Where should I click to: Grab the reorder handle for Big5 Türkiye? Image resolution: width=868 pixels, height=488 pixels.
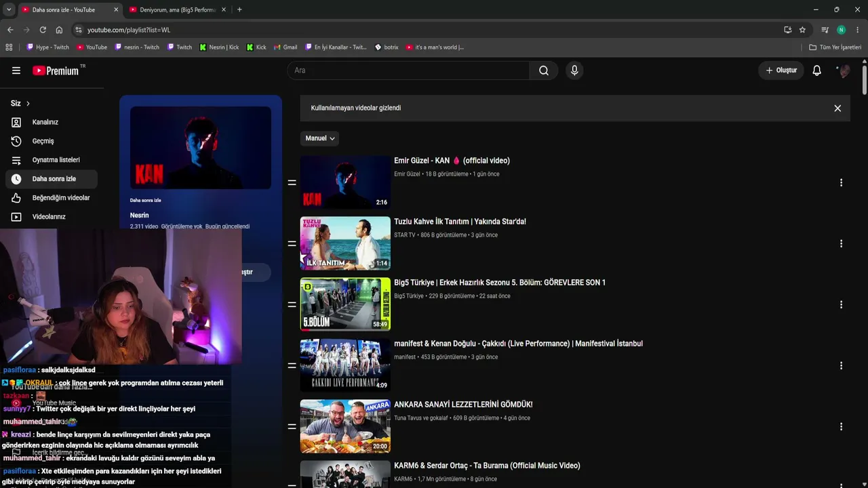click(x=292, y=304)
